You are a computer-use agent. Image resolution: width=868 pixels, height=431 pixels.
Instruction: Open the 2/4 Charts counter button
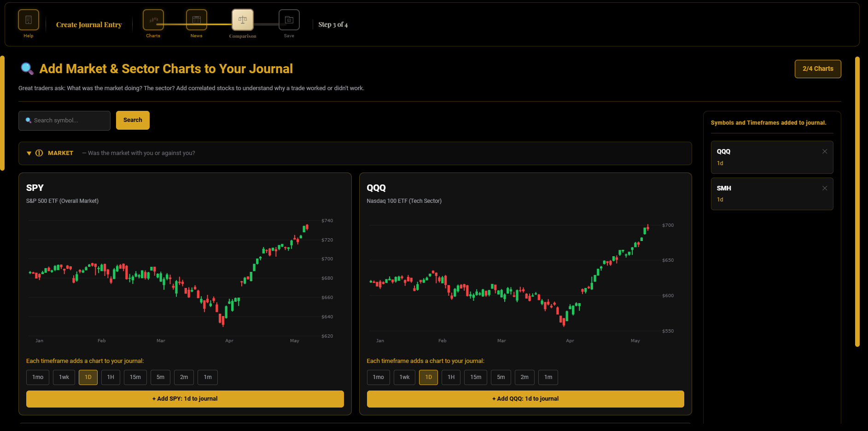click(x=818, y=69)
